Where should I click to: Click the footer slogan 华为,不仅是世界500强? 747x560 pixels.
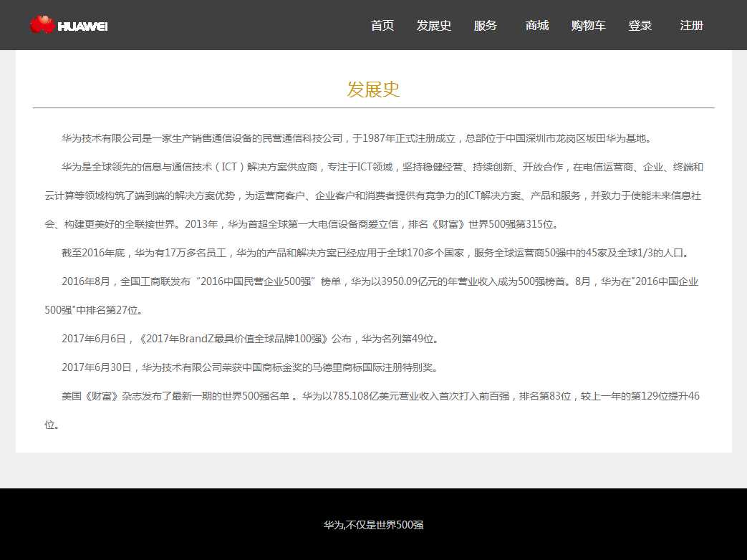373,525
